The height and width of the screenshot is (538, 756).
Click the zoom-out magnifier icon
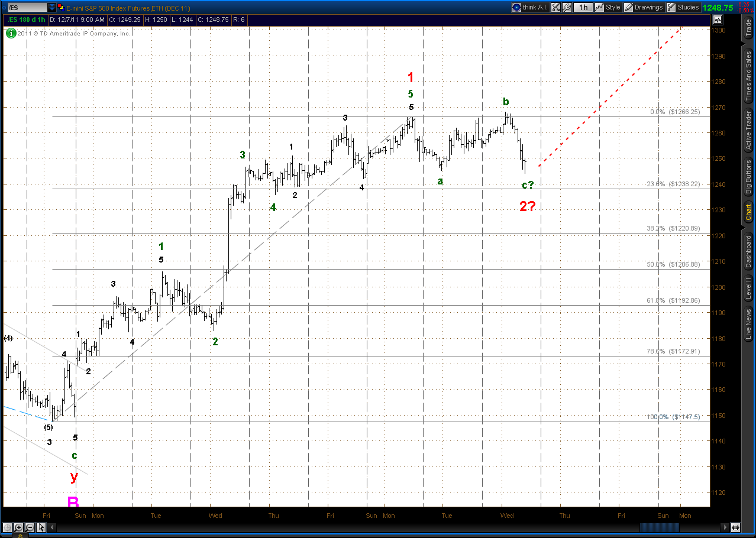point(30,527)
